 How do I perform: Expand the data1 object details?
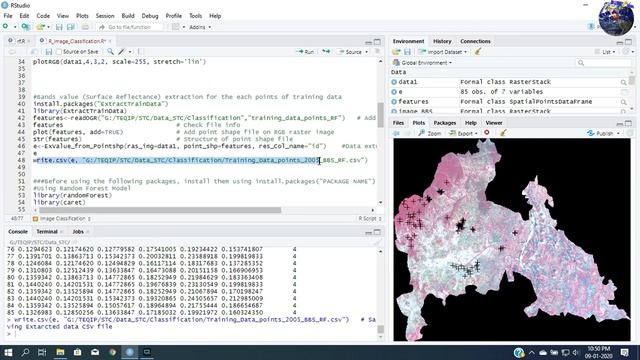click(x=394, y=82)
